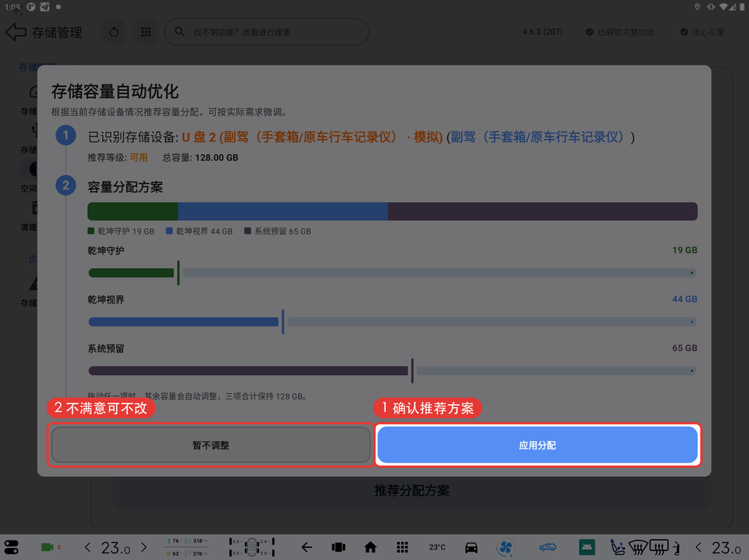Open the tire pressure widget
Image resolution: width=749 pixels, height=560 pixels.
click(x=252, y=547)
